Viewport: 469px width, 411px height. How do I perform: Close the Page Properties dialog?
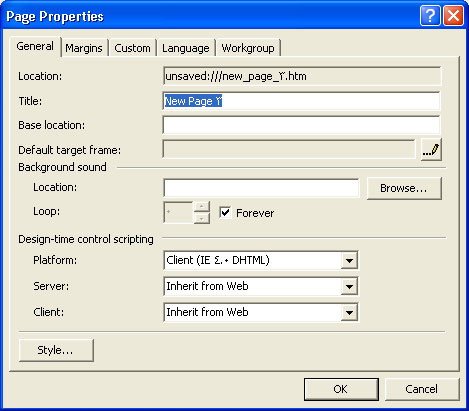(453, 15)
